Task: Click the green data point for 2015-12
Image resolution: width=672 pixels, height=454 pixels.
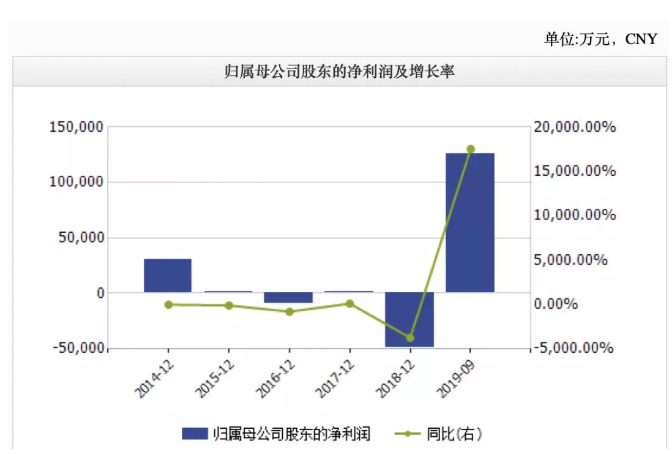Action: tap(229, 306)
